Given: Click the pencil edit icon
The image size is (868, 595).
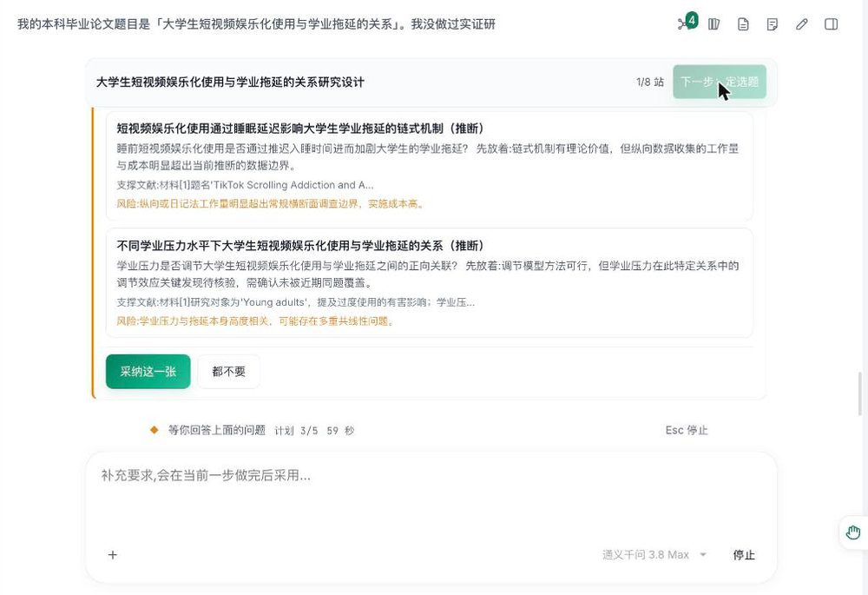Looking at the screenshot, I should tap(801, 24).
